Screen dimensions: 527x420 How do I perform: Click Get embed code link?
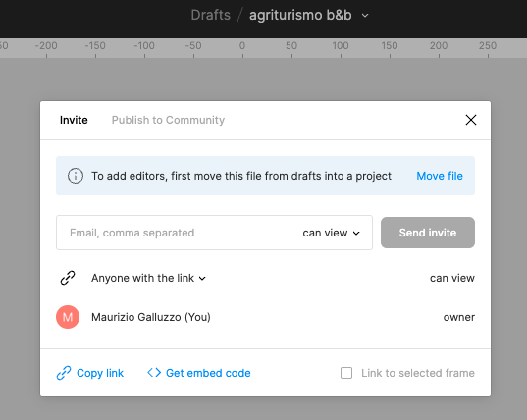click(208, 373)
